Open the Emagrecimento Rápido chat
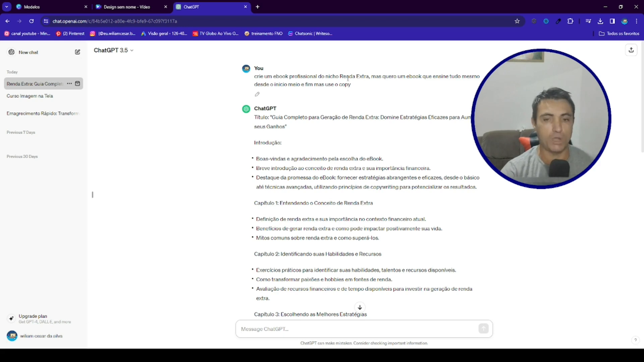Screen dimensions: 644x362 pos(43,113)
